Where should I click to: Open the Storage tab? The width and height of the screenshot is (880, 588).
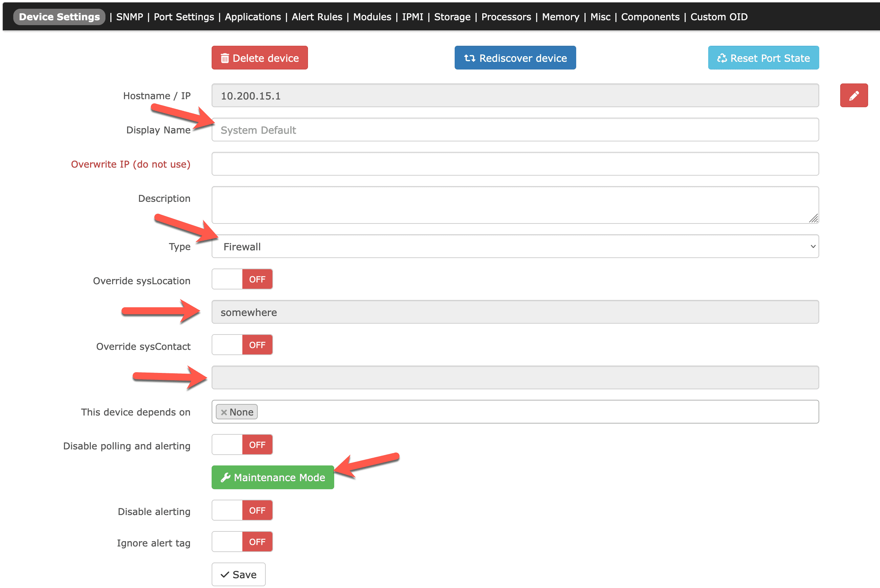[452, 17]
